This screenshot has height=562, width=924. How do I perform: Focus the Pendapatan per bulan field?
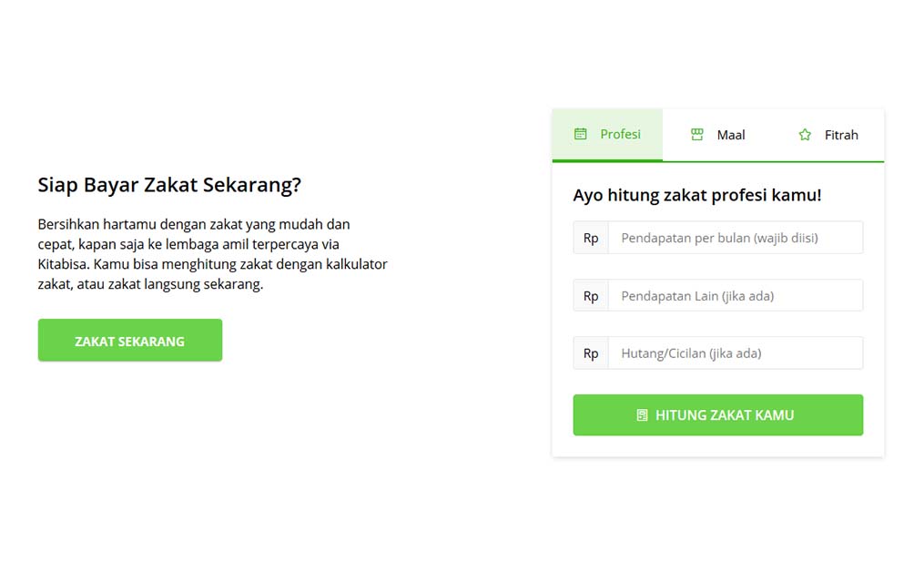[x=736, y=238]
